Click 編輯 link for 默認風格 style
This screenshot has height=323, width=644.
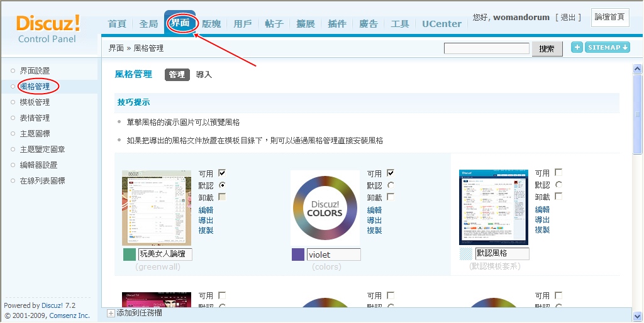542,209
